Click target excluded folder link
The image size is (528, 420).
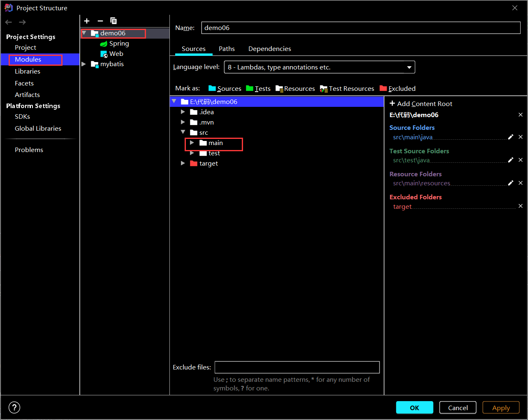tap(402, 207)
